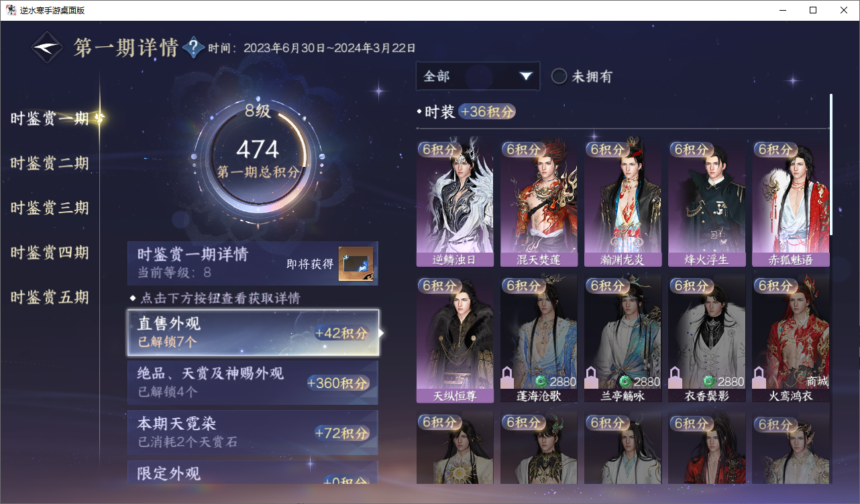Click the jade currency icon on 衣香鬓影
Viewport: 860px width, 504px height.
coord(709,381)
